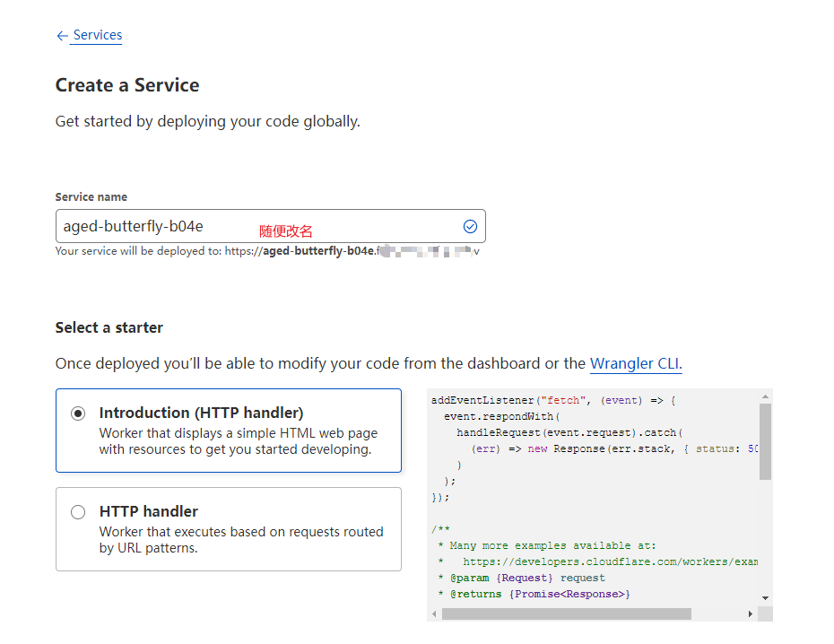Select the HTTP handler radio button
The height and width of the screenshot is (644, 834).
(79, 512)
